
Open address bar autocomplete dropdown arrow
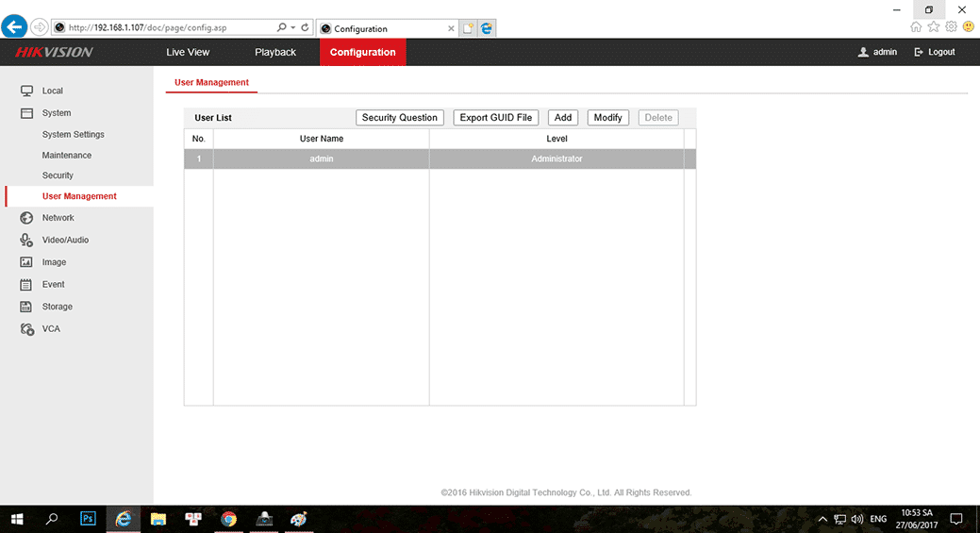point(293,27)
